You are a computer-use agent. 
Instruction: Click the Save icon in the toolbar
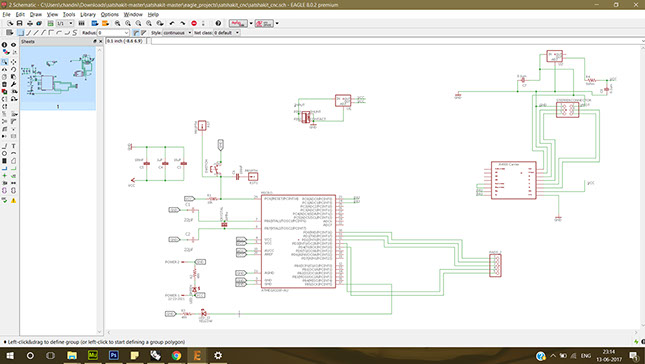pyautogui.click(x=19, y=23)
